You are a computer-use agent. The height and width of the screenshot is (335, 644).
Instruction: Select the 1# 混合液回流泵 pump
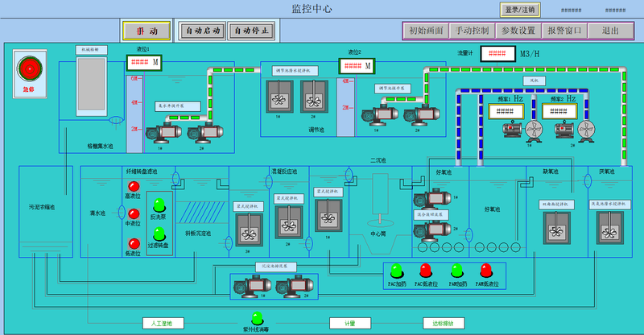click(x=429, y=200)
